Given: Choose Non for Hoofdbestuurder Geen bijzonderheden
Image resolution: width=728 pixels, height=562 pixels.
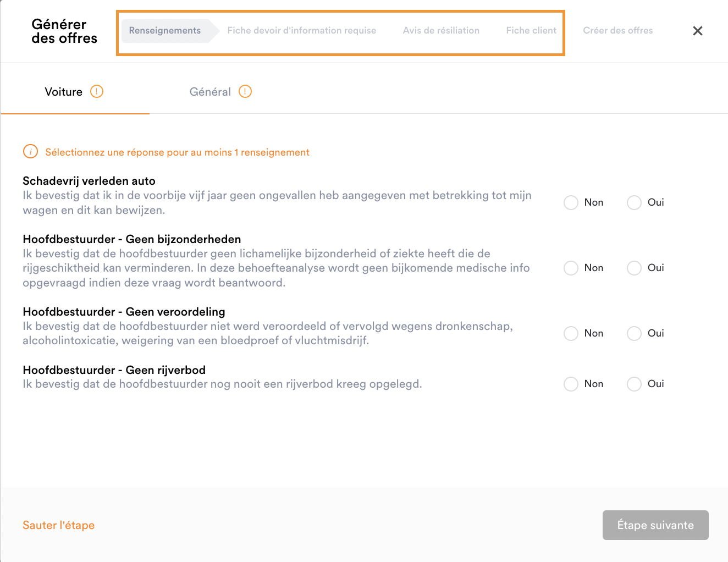Looking at the screenshot, I should point(571,268).
